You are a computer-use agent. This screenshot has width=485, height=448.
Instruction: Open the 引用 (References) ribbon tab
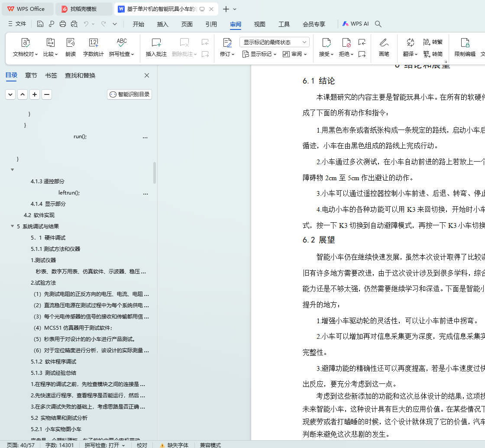211,24
